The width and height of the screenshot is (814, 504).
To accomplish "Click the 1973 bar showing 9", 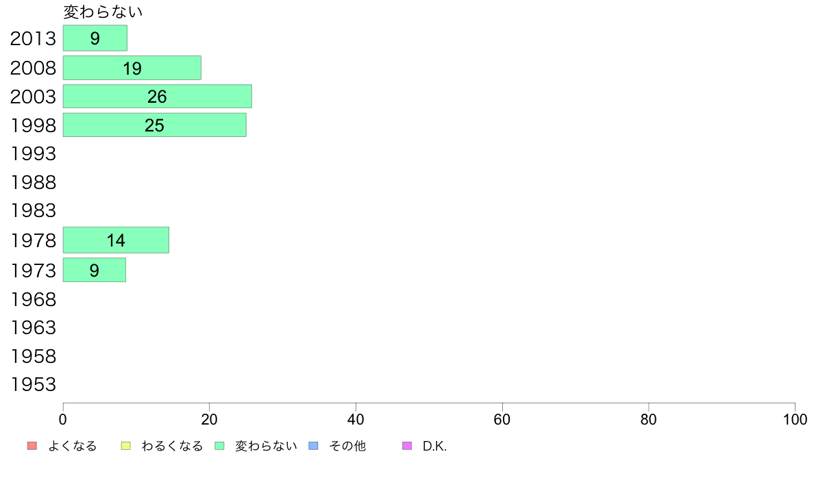I will [95, 270].
